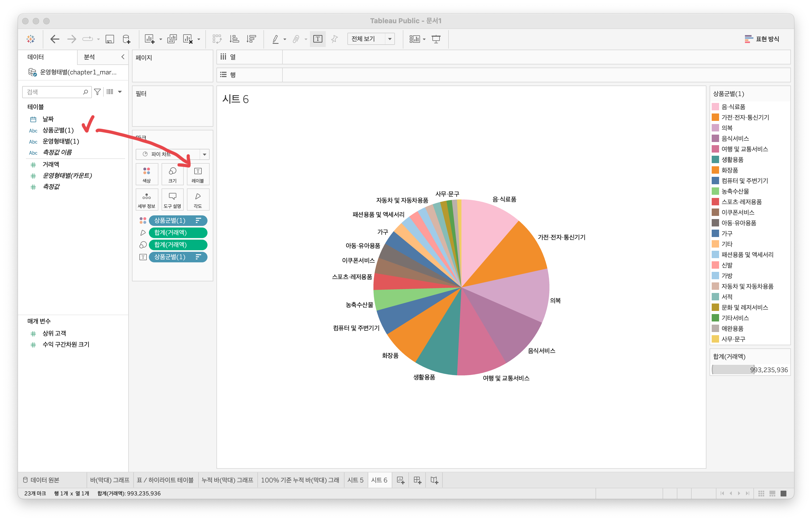Toggle the Show Me (표현 방식) panel
The width and height of the screenshot is (812, 521).
point(762,39)
